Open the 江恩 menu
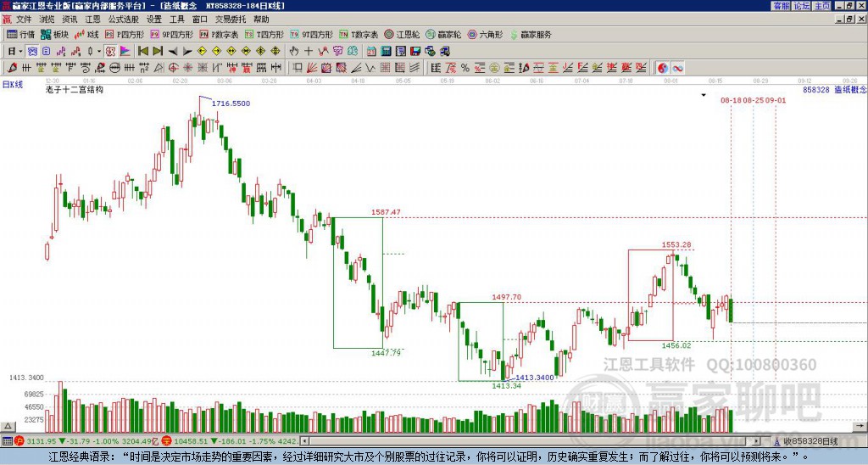The width and height of the screenshot is (868, 465). 92,20
